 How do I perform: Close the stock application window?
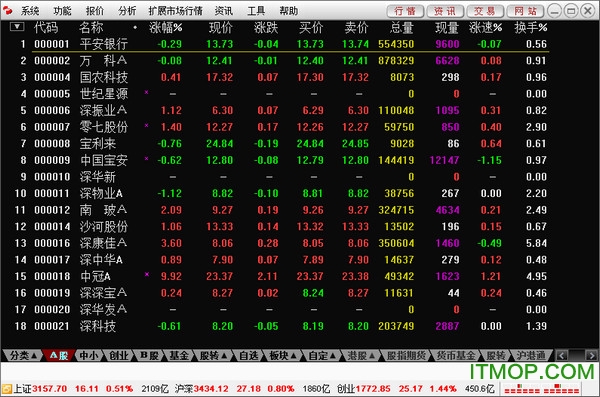coord(588,11)
